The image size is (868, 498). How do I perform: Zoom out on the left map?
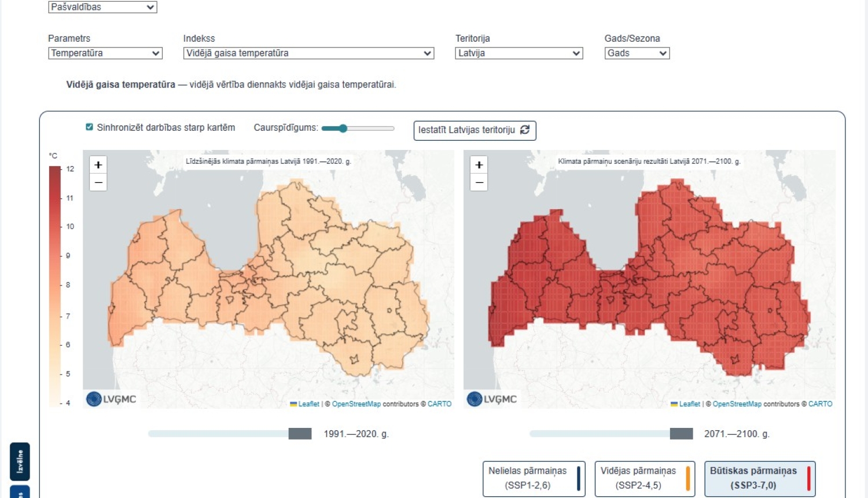tap(98, 182)
